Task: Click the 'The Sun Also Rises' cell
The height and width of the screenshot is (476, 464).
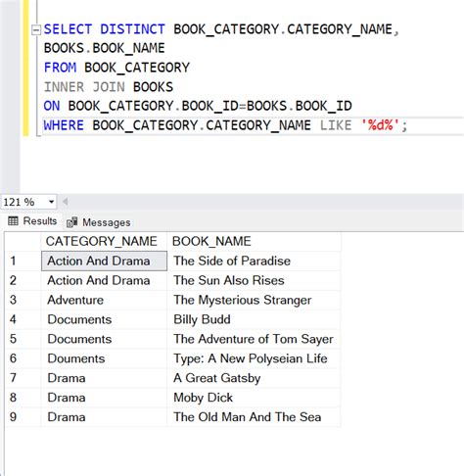Action: point(254,280)
